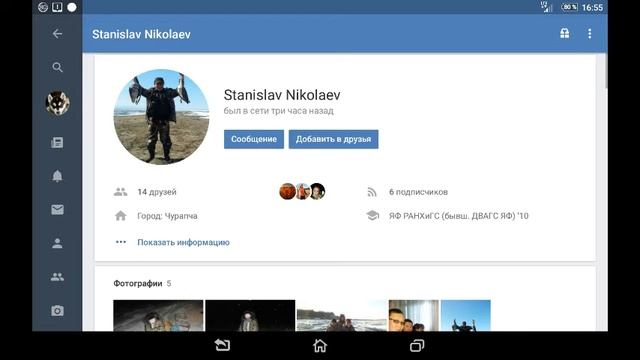Open 6 подписчиков followers list
The height and width of the screenshot is (360, 640).
click(418, 192)
